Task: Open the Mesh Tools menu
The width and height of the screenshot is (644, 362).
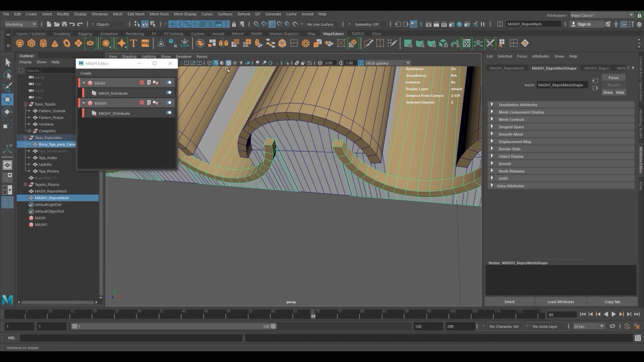Action: coord(159,14)
